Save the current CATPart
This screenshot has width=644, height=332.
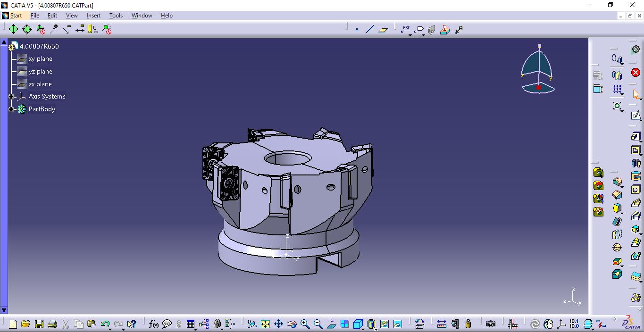tap(39, 324)
